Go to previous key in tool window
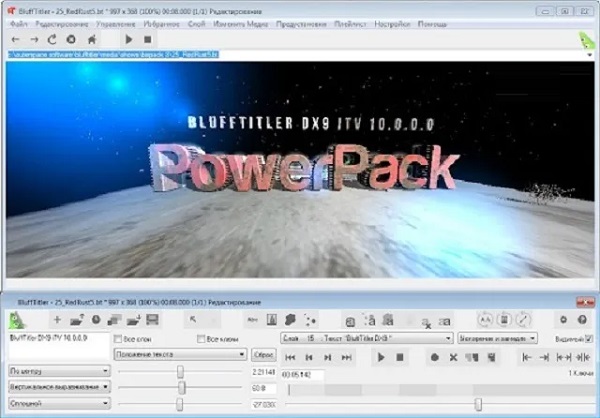 click(309, 358)
